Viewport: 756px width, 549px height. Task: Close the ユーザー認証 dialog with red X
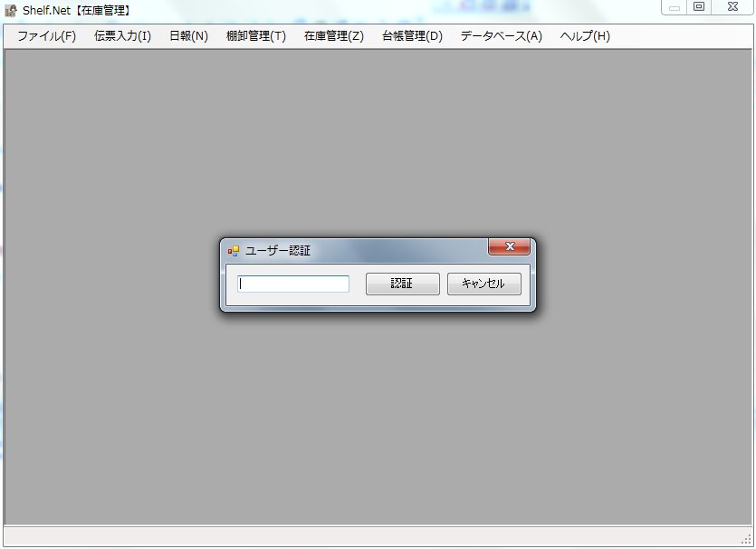(509, 246)
